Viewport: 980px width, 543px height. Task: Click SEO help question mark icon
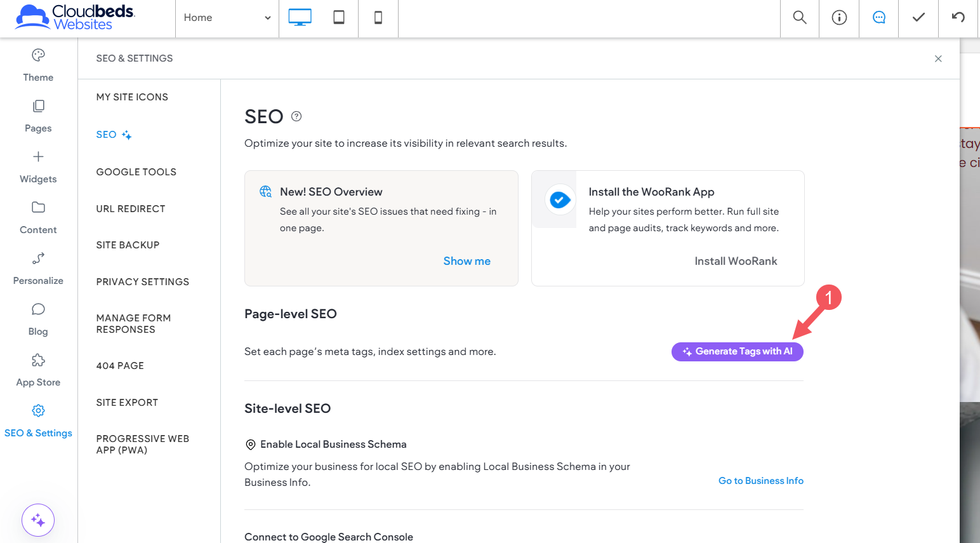[296, 116]
